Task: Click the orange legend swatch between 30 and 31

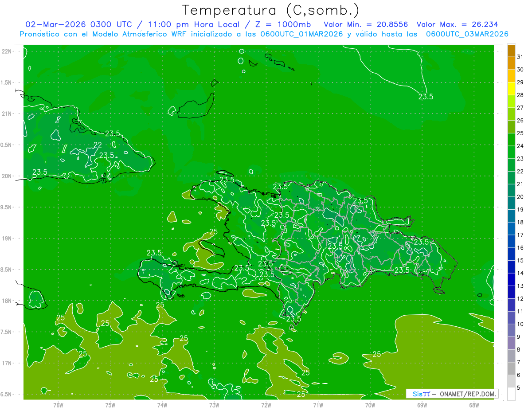Action: point(511,63)
